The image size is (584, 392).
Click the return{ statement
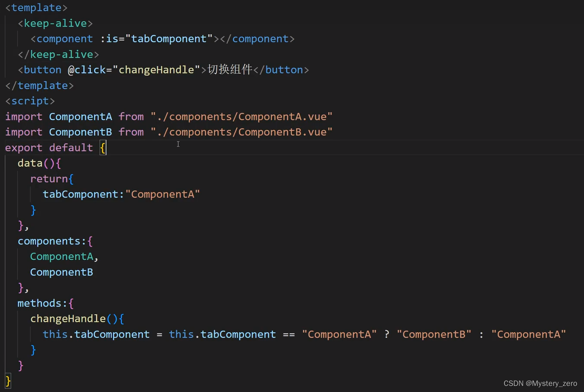(52, 179)
